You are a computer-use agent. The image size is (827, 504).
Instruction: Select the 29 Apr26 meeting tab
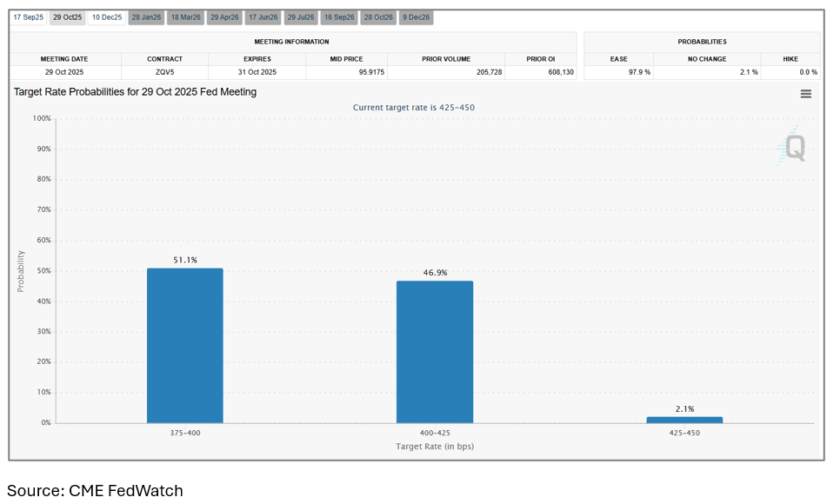(x=224, y=17)
